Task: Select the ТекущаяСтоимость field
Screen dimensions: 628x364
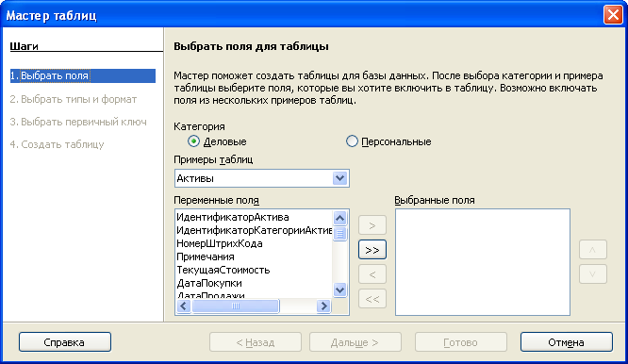Action: (254, 270)
